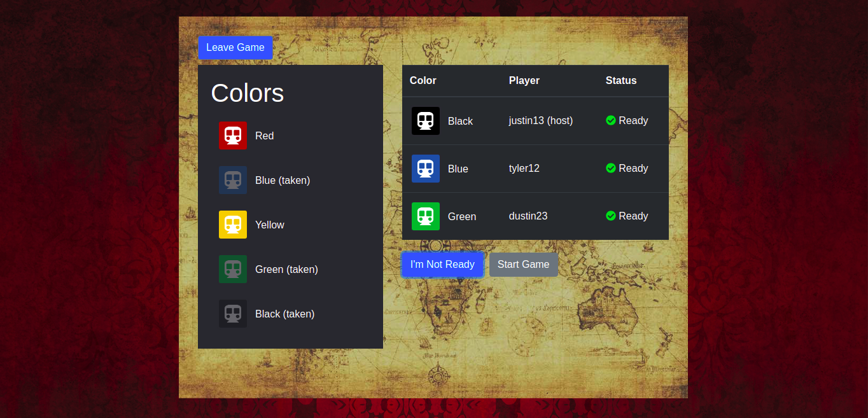Click the Status column header
This screenshot has height=418, width=868.
tap(620, 80)
